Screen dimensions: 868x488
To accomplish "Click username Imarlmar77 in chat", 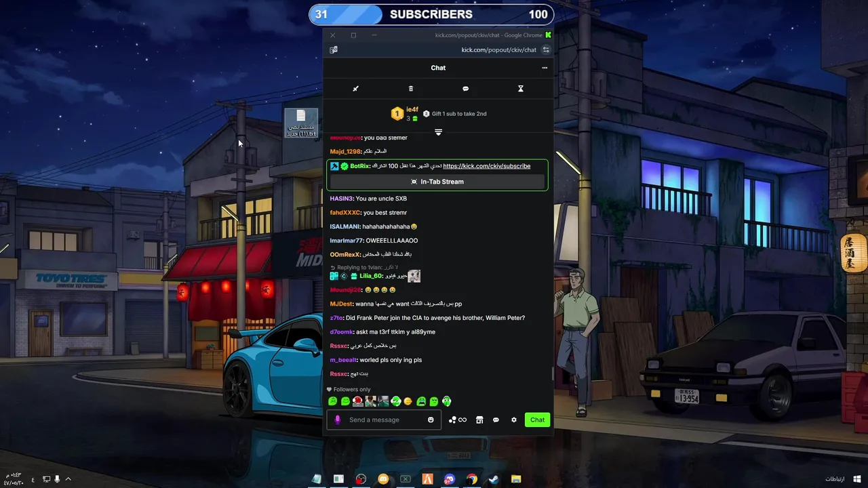I will point(347,241).
